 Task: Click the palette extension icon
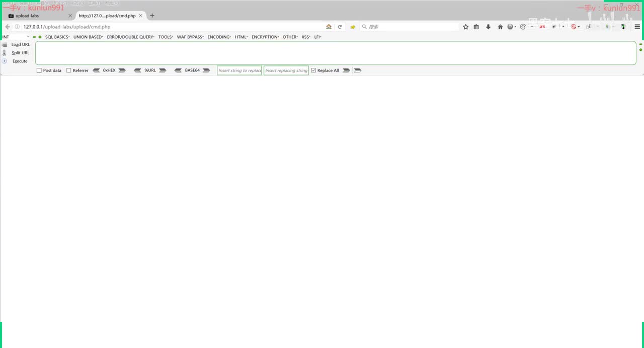(x=523, y=27)
